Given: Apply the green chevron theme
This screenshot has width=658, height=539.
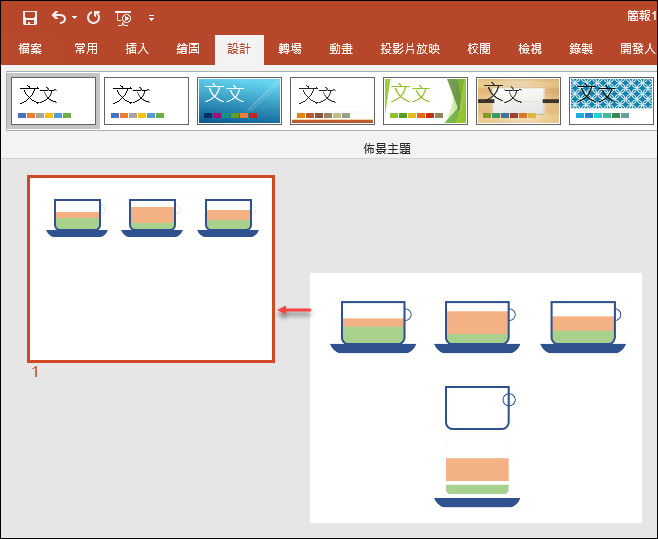Looking at the screenshot, I should (425, 101).
